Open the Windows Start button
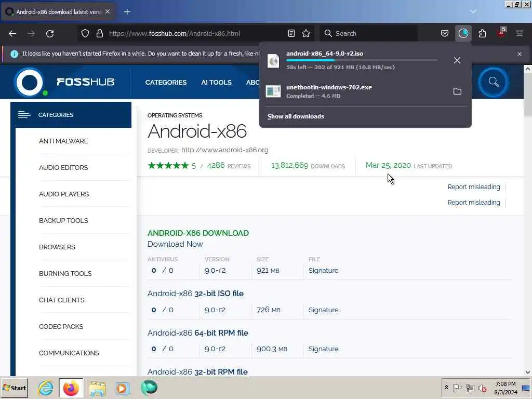 (15, 388)
